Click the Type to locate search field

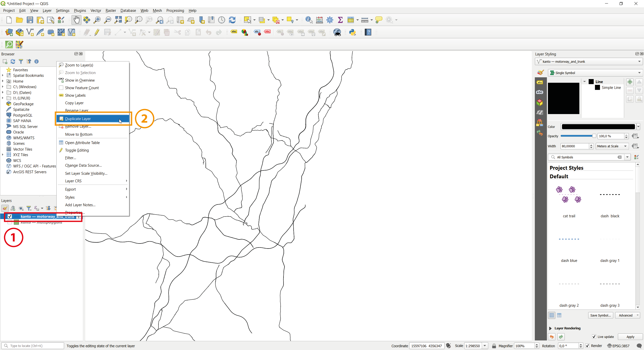tap(33, 346)
